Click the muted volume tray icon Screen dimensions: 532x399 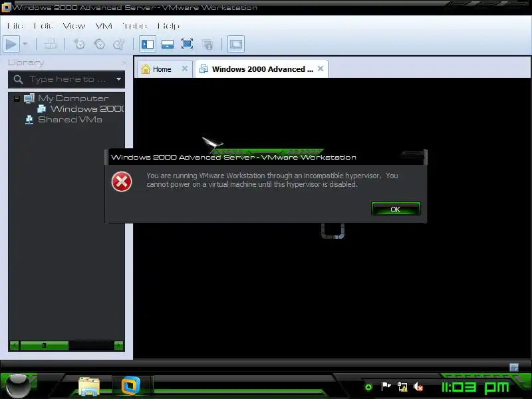click(x=418, y=386)
